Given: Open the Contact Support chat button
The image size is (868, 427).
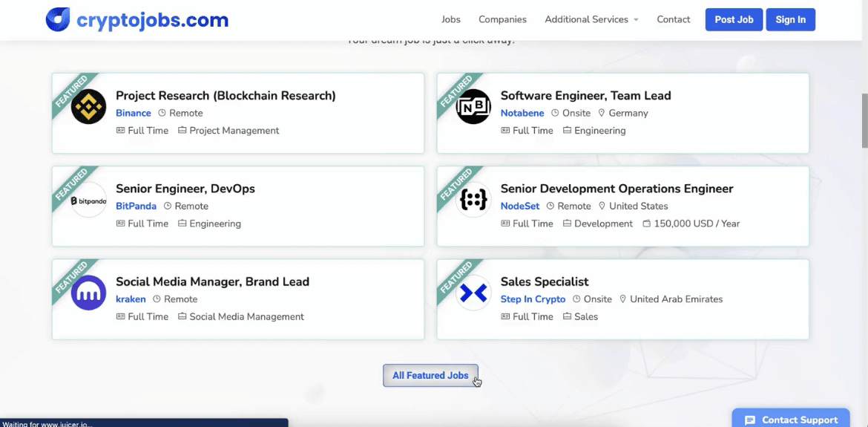Looking at the screenshot, I should (x=791, y=420).
